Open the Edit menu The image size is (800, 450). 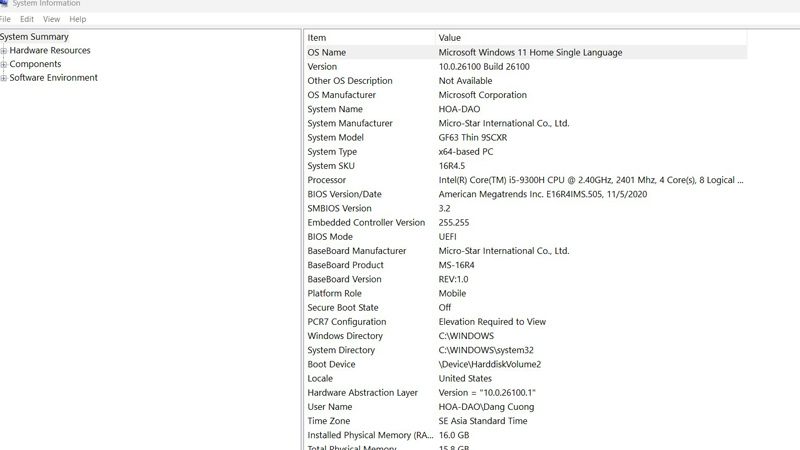27,19
